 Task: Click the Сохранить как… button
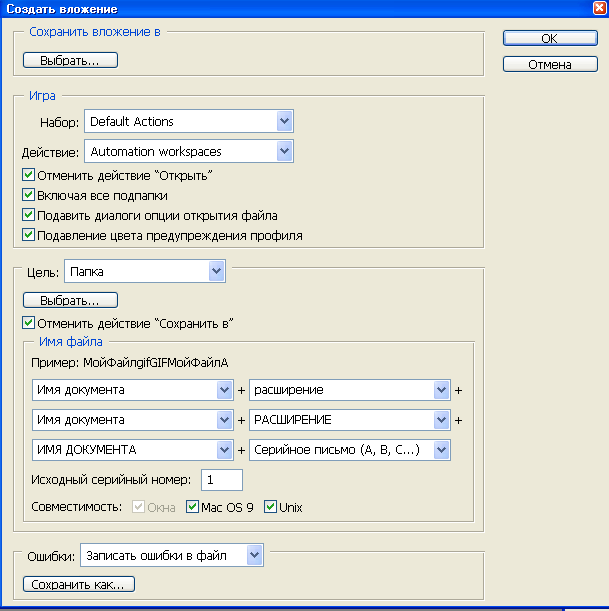(79, 584)
